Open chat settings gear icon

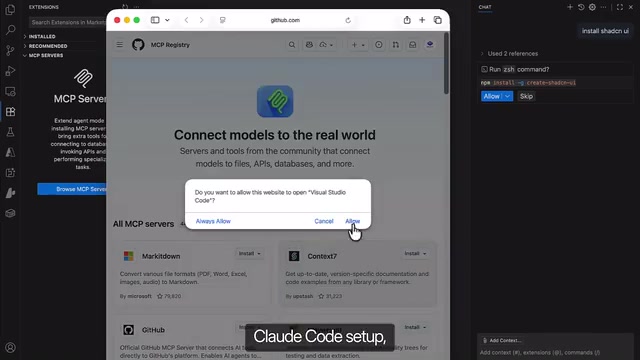tap(592, 7)
